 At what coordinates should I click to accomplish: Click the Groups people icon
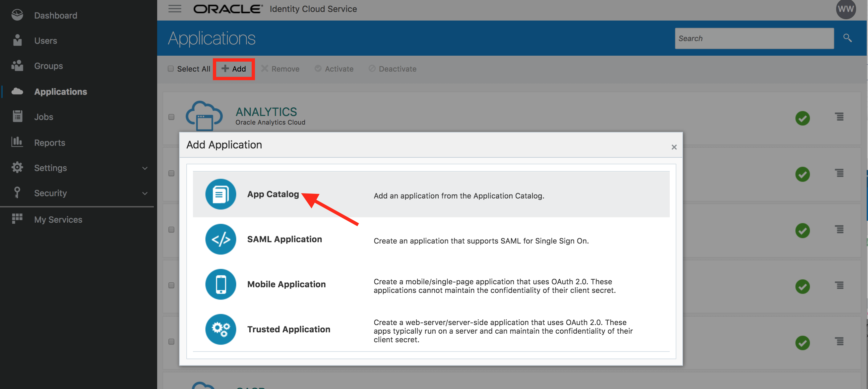click(17, 66)
